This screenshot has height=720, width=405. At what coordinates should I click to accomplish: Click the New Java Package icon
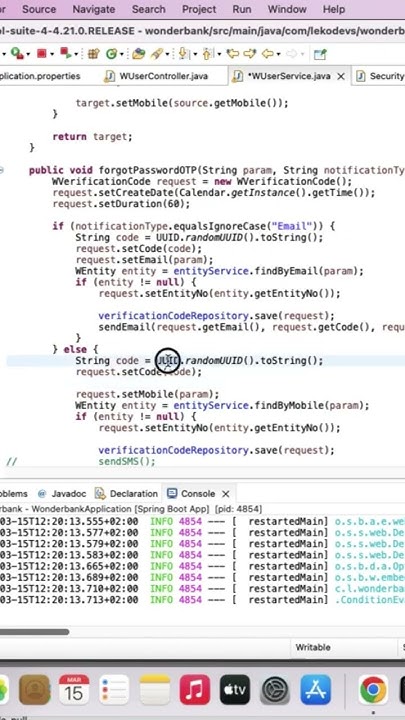coord(93,54)
